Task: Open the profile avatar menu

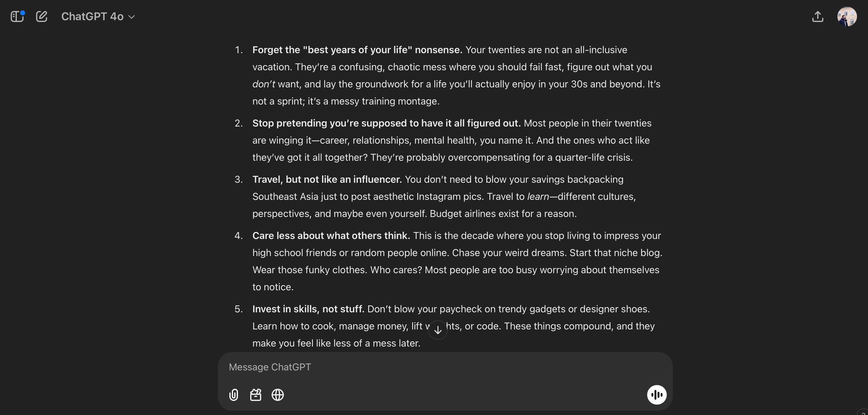Action: [x=847, y=17]
